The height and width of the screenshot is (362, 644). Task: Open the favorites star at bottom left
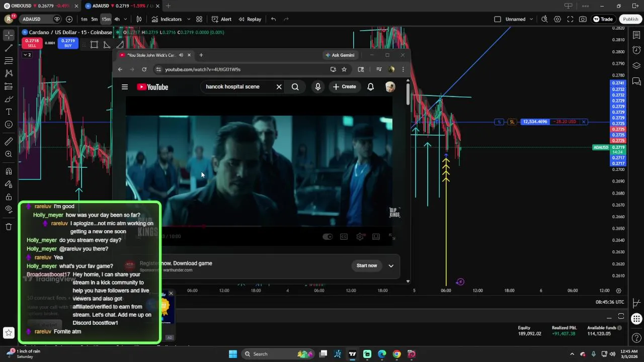(9, 332)
